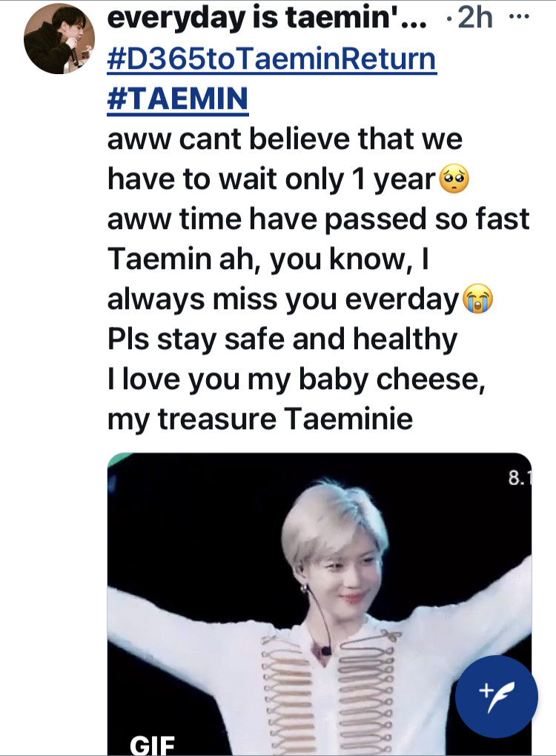
Task: Tap the line 'aww time have passed so fast'
Action: tap(318, 219)
